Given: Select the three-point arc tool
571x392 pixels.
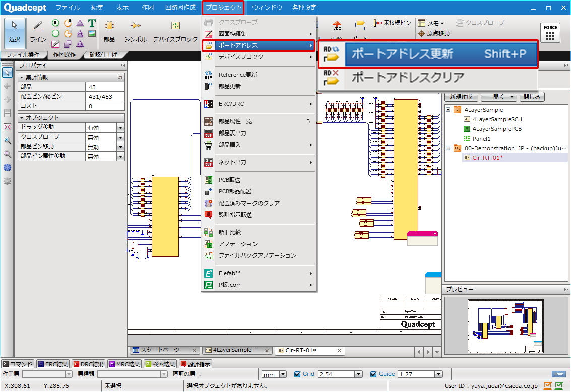Looking at the screenshot, I should click(68, 33).
